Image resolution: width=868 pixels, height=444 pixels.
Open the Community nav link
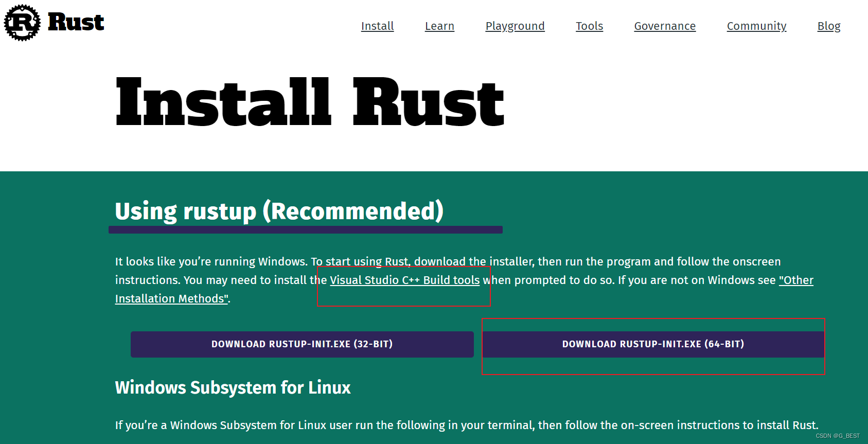(756, 26)
